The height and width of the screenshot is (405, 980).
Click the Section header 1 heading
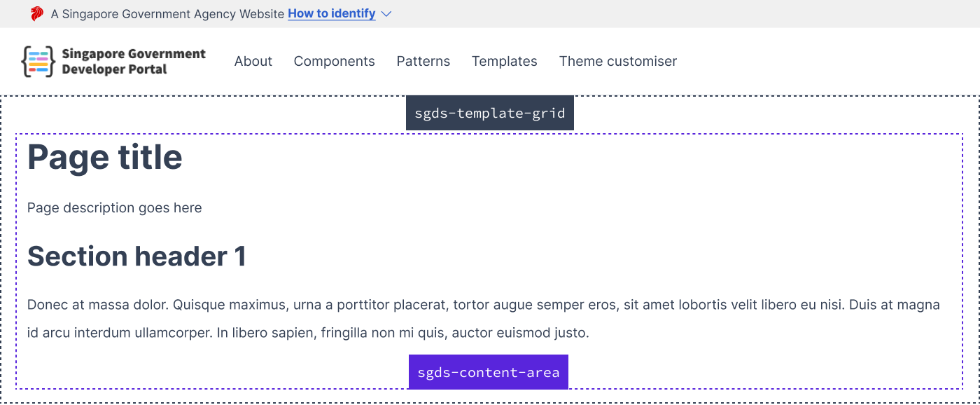[136, 256]
